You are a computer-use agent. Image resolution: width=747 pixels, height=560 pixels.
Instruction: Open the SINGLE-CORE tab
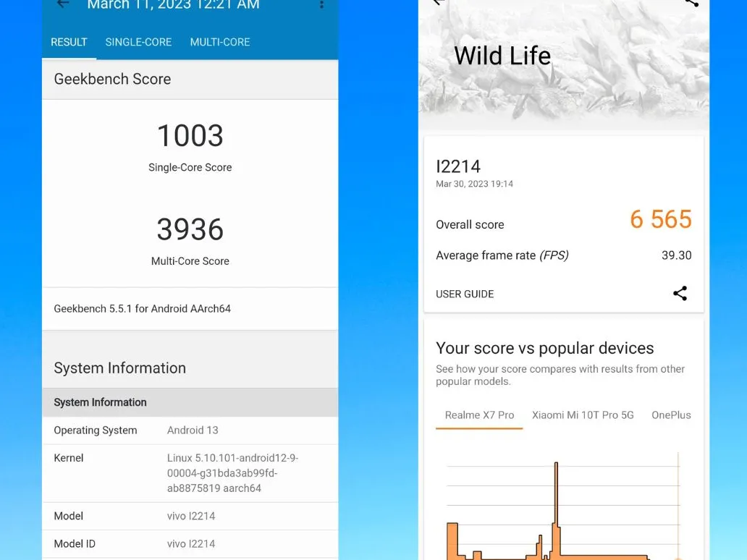point(138,42)
